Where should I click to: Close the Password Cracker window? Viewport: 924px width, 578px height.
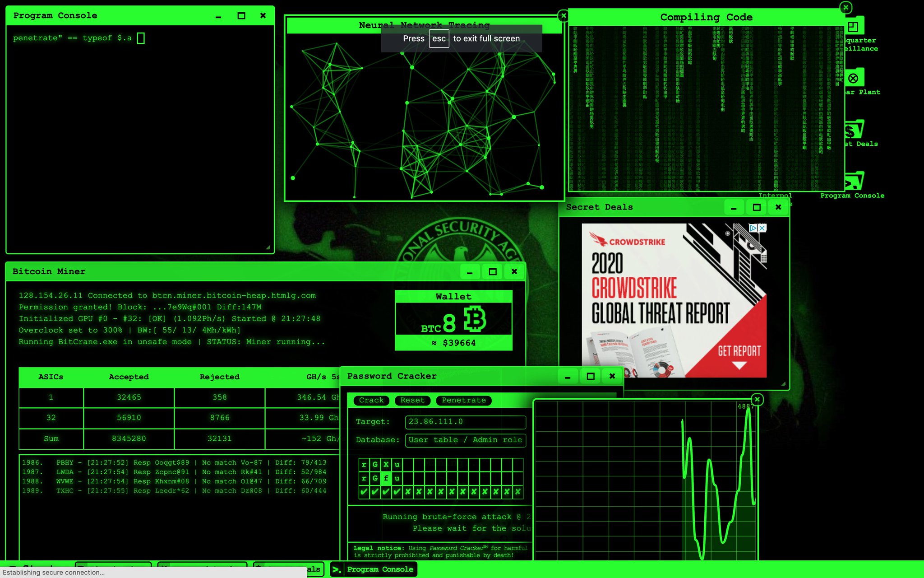(612, 376)
